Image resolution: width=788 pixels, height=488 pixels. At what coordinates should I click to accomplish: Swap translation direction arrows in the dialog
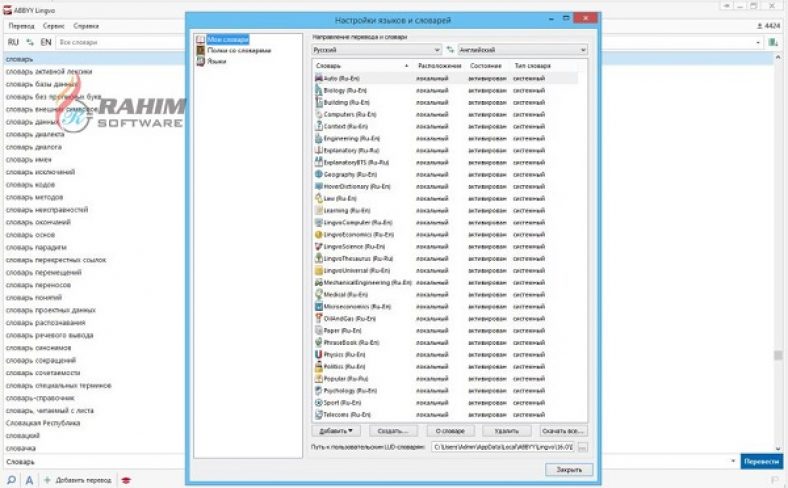pyautogui.click(x=450, y=50)
